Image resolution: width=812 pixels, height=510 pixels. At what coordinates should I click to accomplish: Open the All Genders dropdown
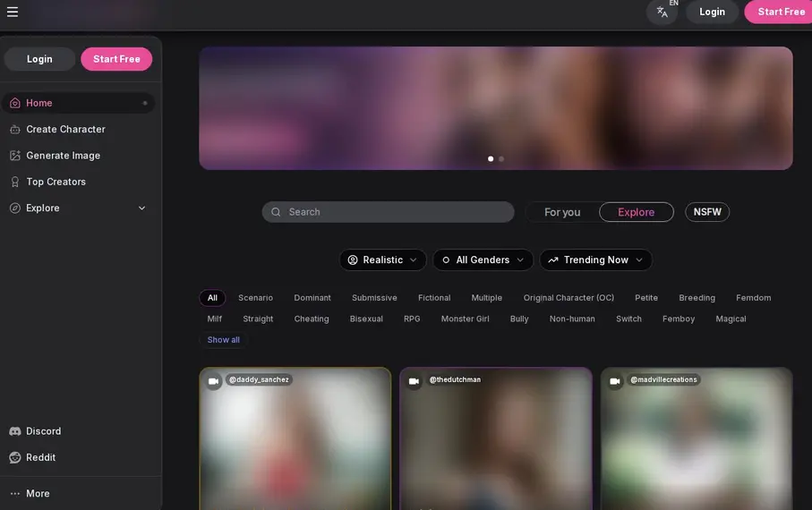point(483,259)
